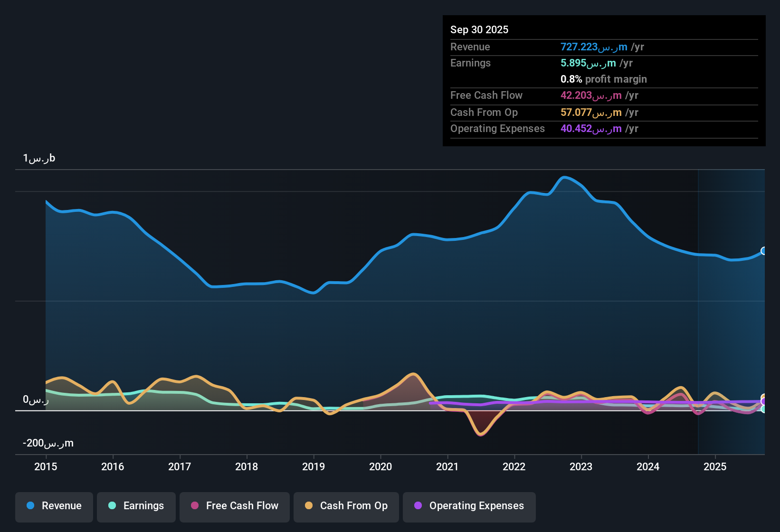Select the Earnings legend item
The image size is (780, 532).
(136, 506)
